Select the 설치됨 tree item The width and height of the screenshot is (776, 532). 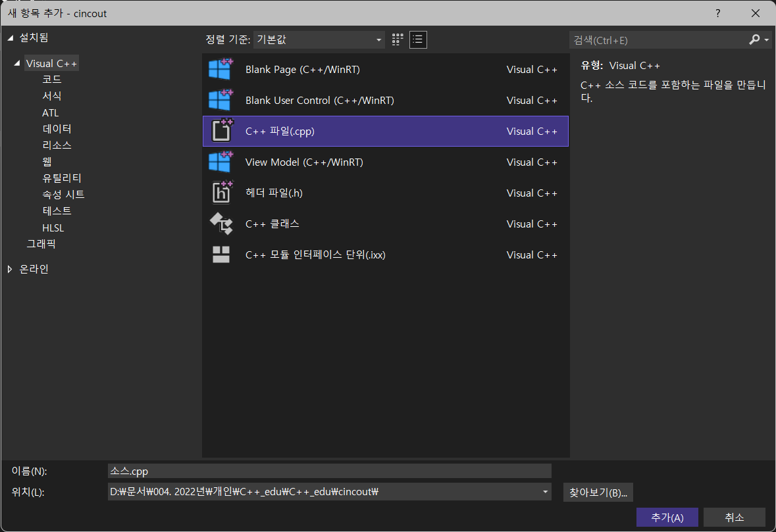point(34,37)
